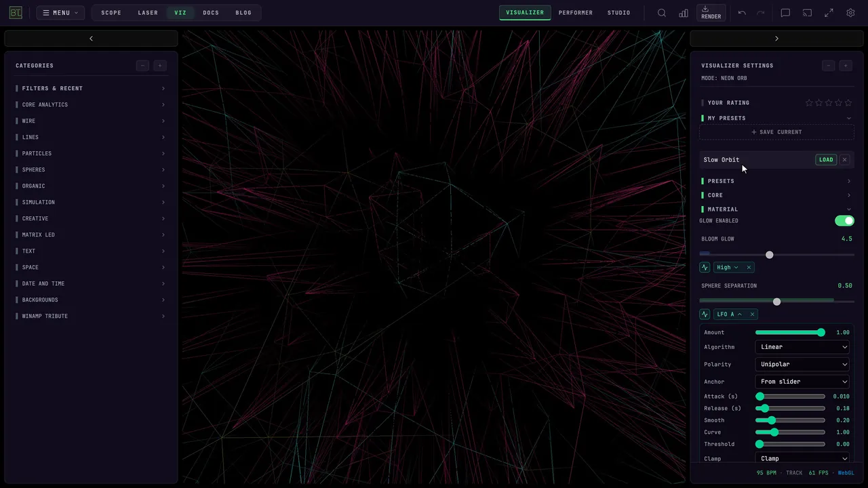Image resolution: width=868 pixels, height=488 pixels.
Task: Open the settings gear icon
Action: point(850,13)
